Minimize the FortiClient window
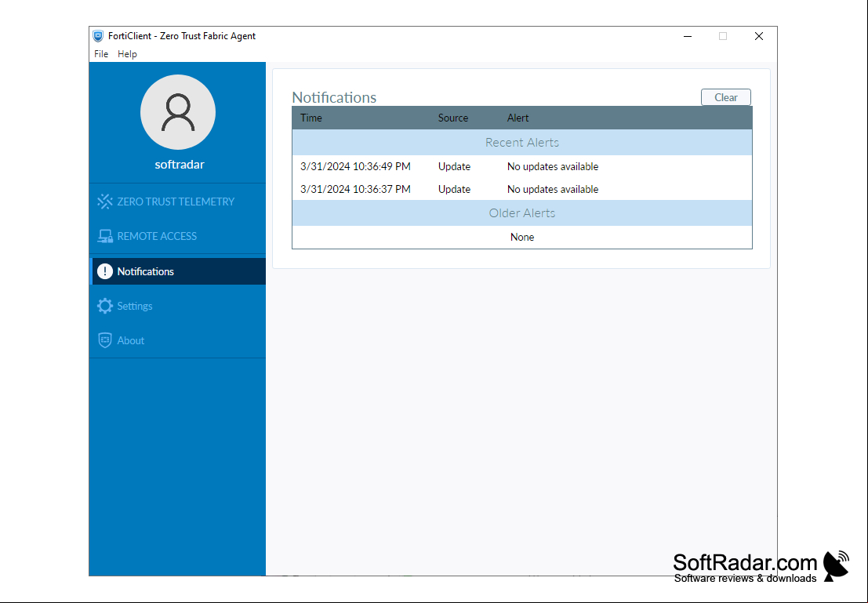Image resolution: width=868 pixels, height=603 pixels. [688, 37]
